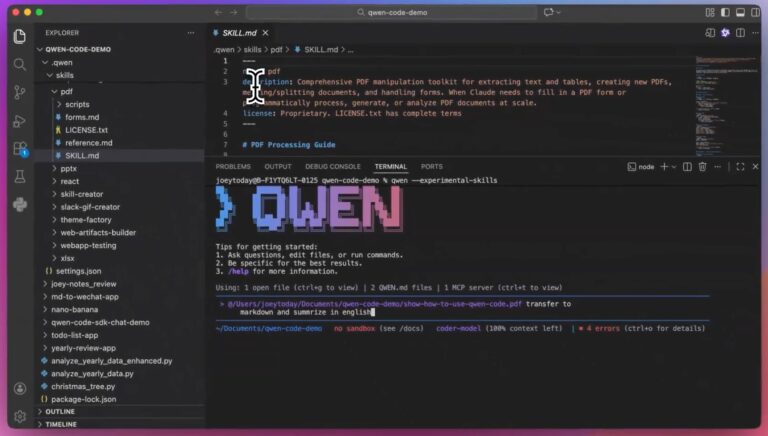Customize layout icon in title bar
Screen dimensions: 768x436
tap(710, 12)
